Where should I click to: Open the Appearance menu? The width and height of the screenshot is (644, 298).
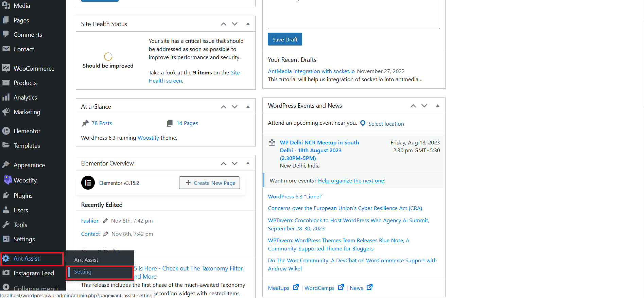33,165
